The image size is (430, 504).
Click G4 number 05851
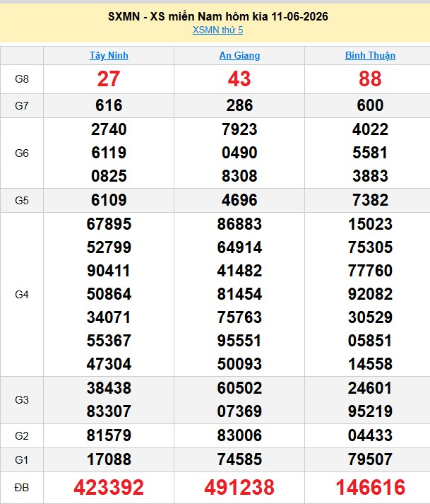tap(370, 341)
